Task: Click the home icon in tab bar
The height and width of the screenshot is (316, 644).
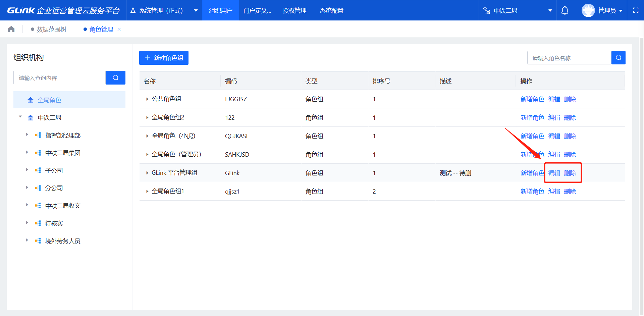Action: 11,29
